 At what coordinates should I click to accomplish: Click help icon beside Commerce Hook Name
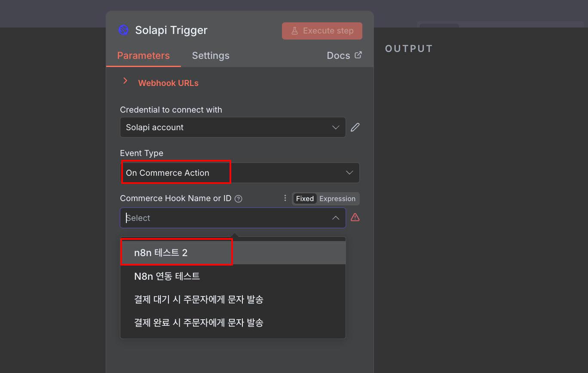point(239,199)
